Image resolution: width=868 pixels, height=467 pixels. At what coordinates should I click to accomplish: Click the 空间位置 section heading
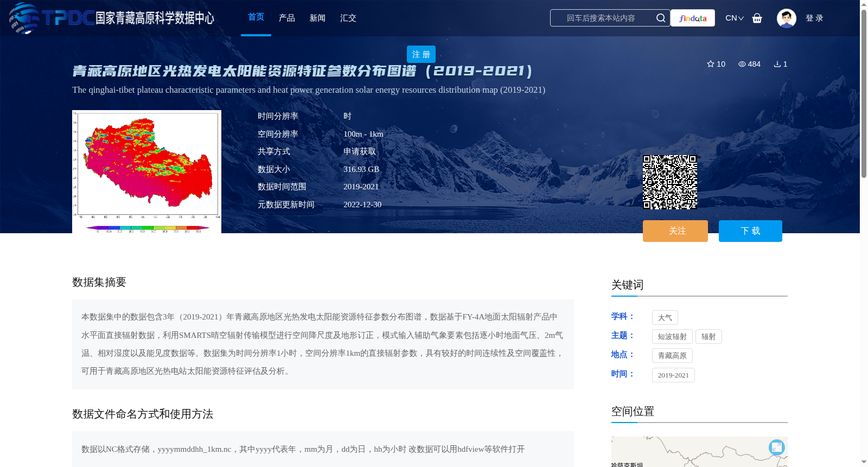(633, 411)
